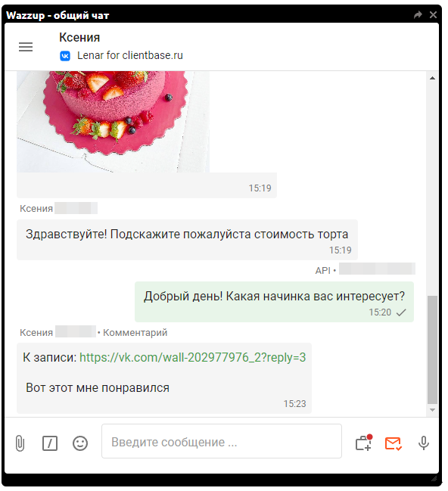This screenshot has height=491, width=448.
Task: Open message templates slash icon
Action: coord(50,443)
